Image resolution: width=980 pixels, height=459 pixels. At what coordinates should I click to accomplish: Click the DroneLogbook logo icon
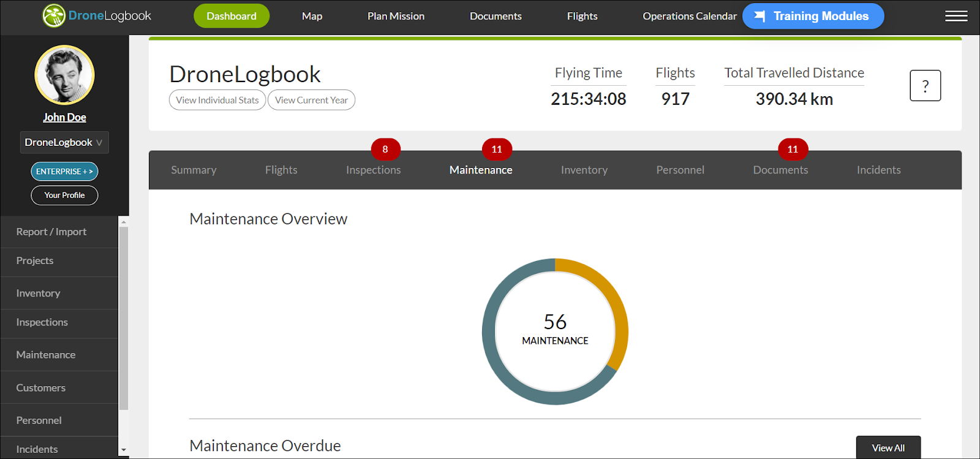[54, 16]
